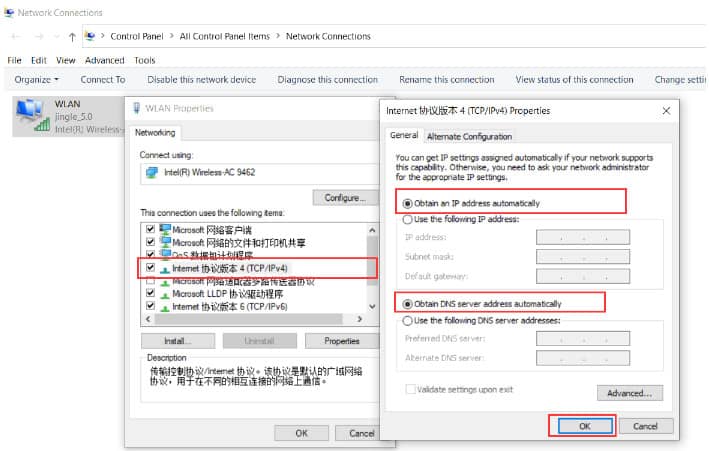Open the Advanced menu in menu bar
Image resolution: width=709 pixels, height=451 pixels.
pyautogui.click(x=104, y=60)
